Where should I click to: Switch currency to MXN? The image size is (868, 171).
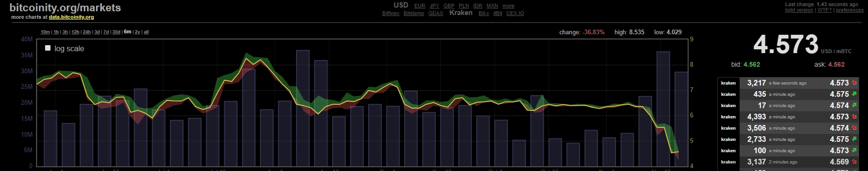tap(492, 6)
